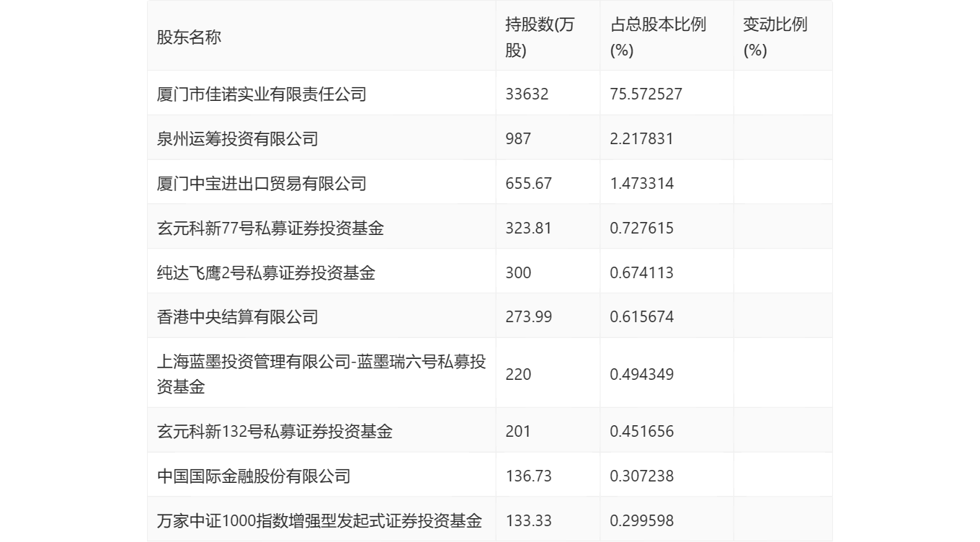Viewport: 980px width, 542px height.
Task: Select shareholder 泉州运筹投资有限公司
Action: [x=237, y=138]
